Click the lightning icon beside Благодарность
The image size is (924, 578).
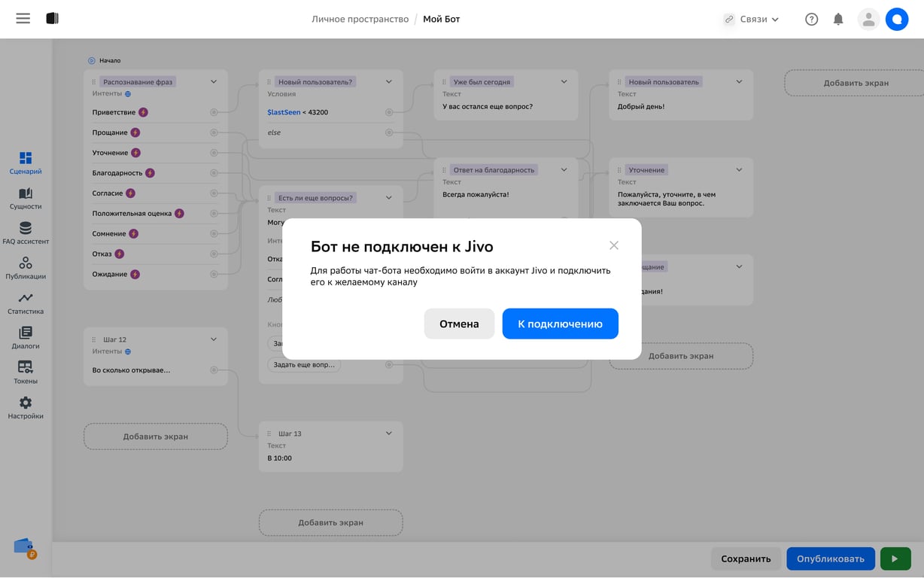[150, 173]
